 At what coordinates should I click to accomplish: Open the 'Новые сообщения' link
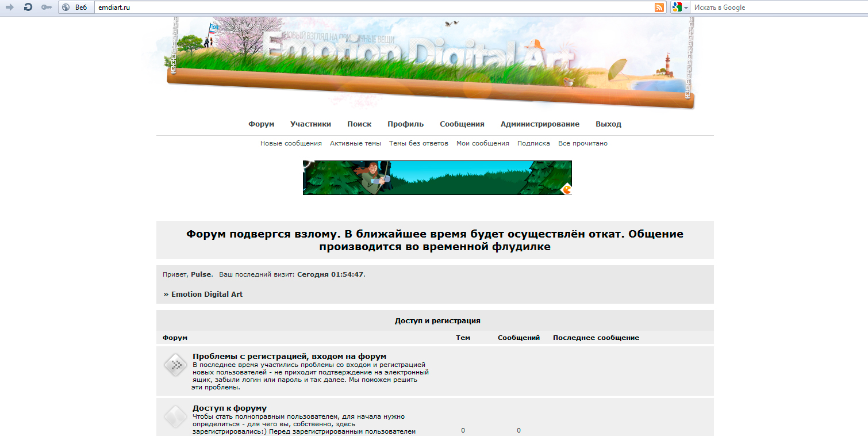(291, 144)
